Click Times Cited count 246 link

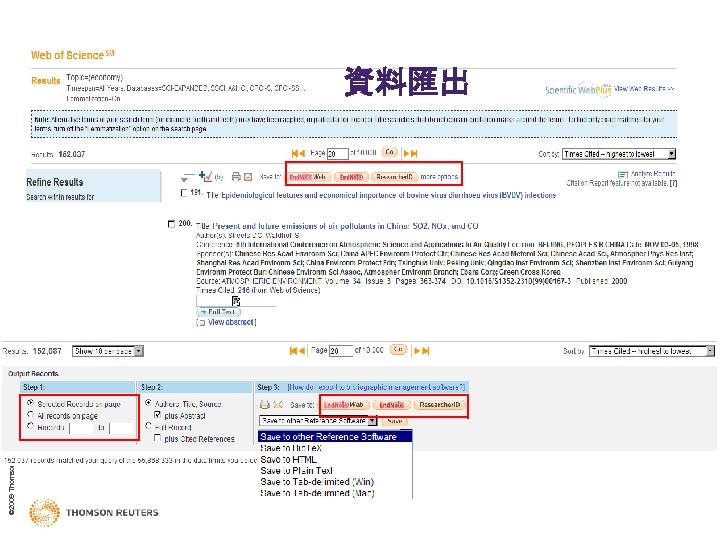pyautogui.click(x=243, y=290)
